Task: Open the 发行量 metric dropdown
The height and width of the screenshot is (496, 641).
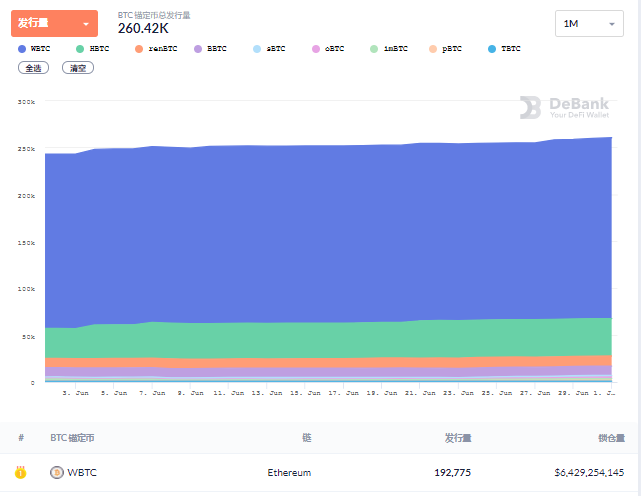Action: (x=55, y=23)
